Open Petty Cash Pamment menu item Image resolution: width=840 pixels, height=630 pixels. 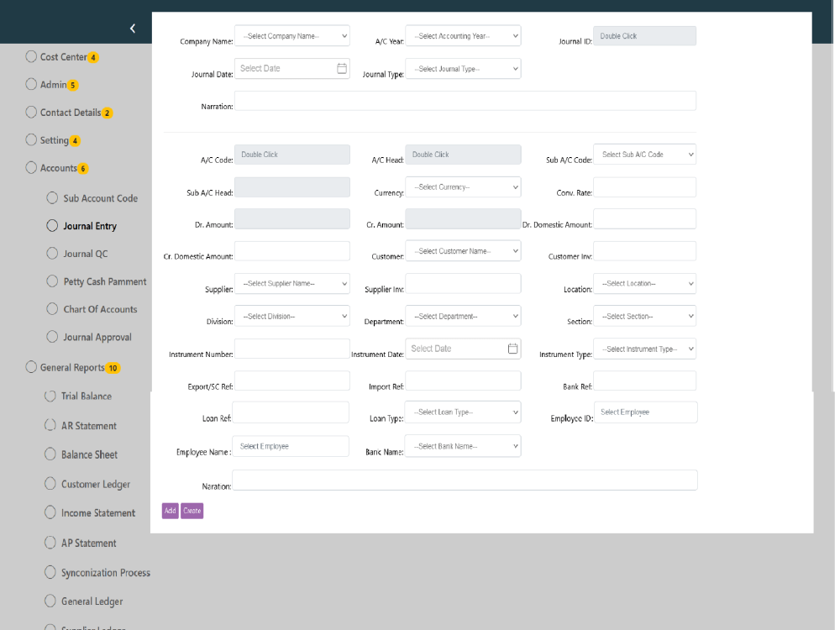click(104, 281)
